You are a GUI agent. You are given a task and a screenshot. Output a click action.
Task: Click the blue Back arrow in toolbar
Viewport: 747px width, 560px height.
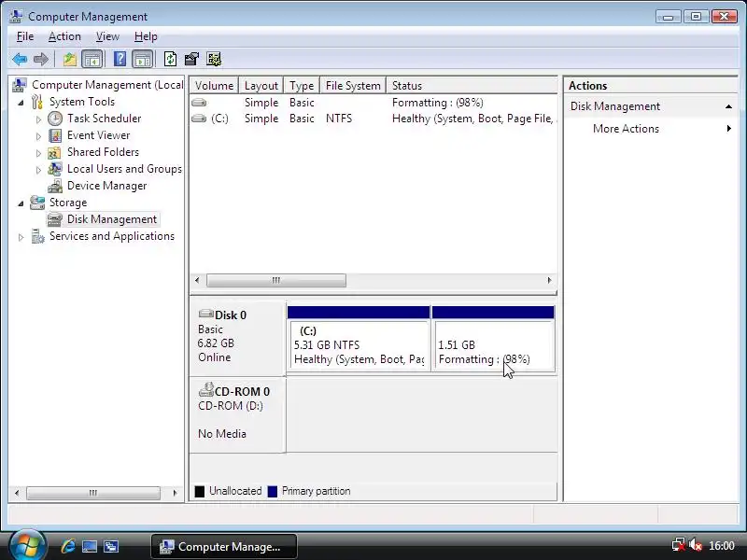coord(20,60)
